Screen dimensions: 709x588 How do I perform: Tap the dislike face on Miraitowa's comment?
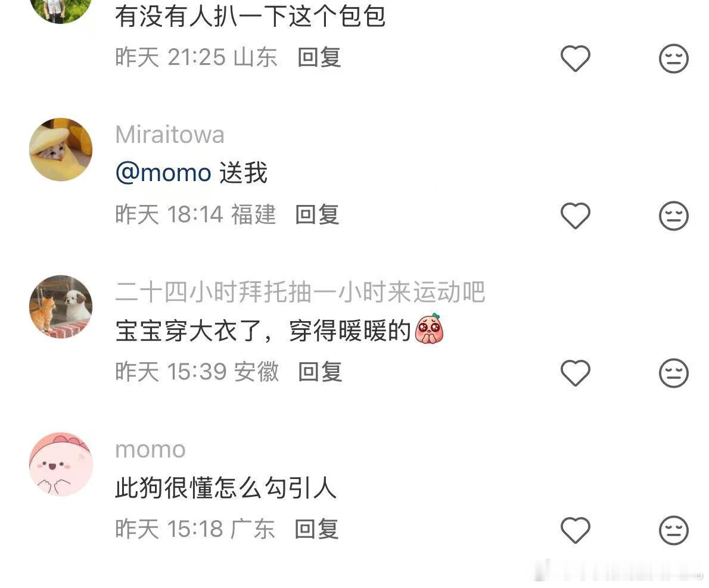click(x=674, y=216)
